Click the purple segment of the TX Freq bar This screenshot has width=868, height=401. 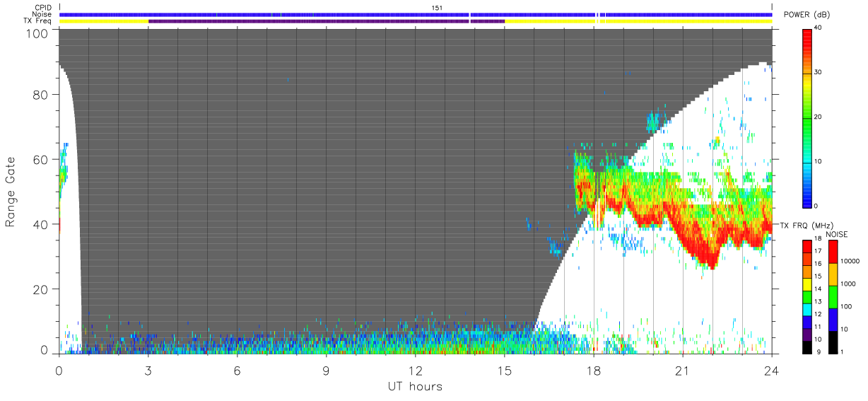point(325,21)
